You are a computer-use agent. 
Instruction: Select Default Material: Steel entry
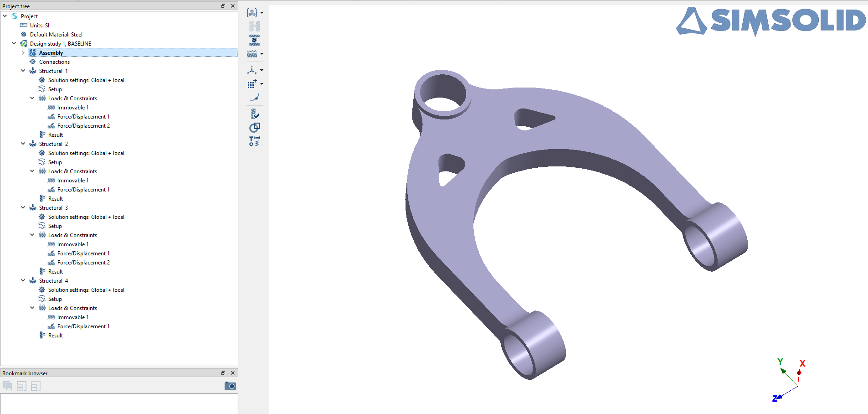pos(56,35)
